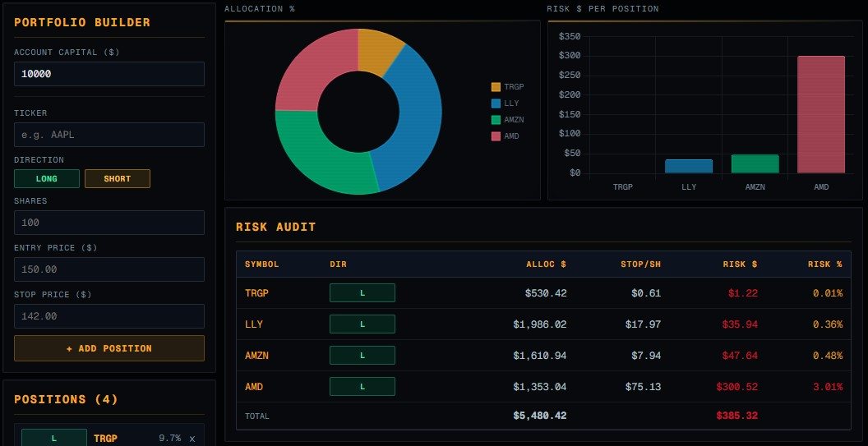Image resolution: width=868 pixels, height=446 pixels.
Task: Click the $47.64 risk value
Action: pyautogui.click(x=740, y=356)
